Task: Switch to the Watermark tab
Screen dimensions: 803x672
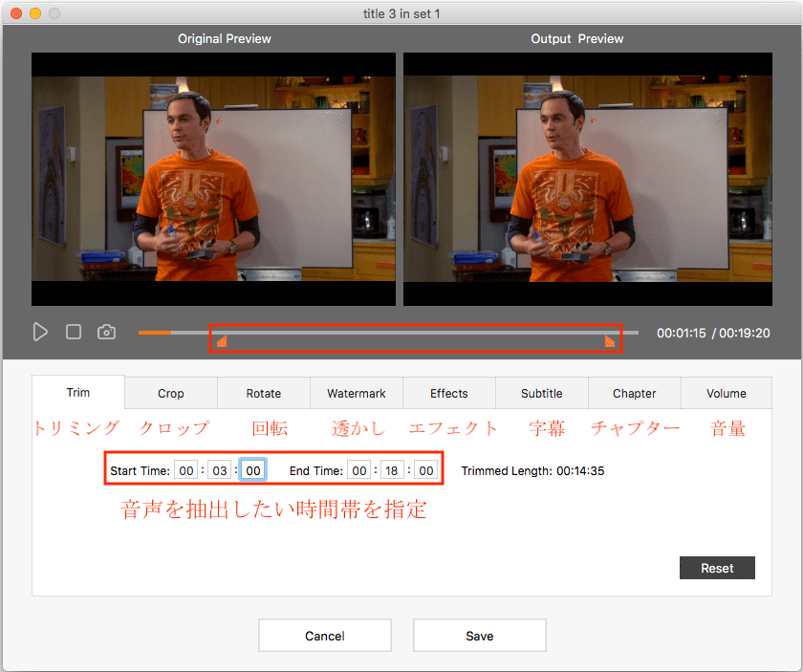Action: tap(357, 394)
